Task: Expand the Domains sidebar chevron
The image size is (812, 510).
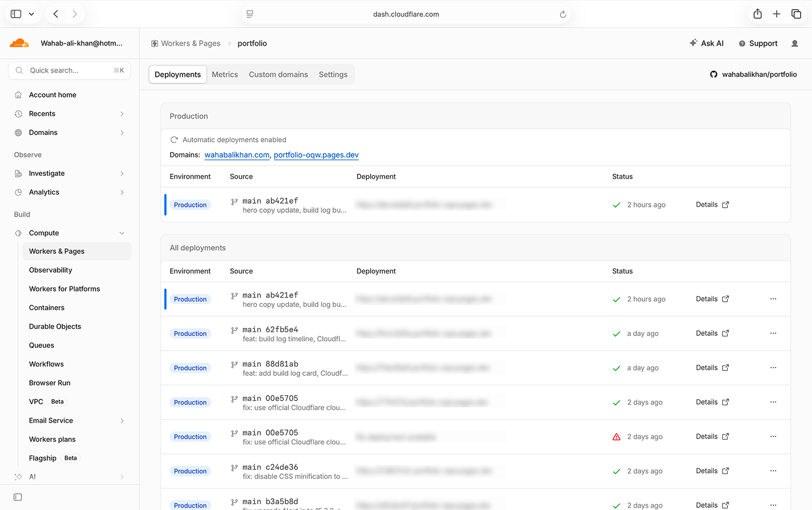Action: click(x=122, y=133)
